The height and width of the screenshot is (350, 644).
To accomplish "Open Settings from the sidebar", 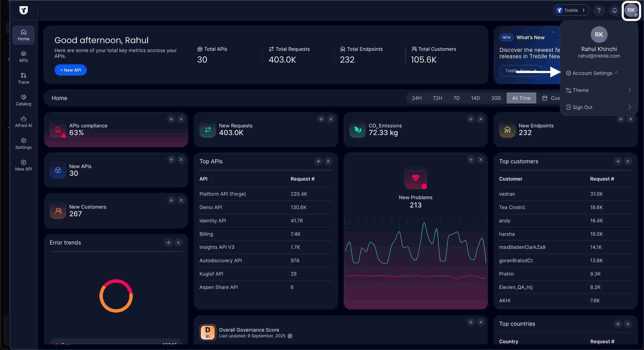I will click(23, 143).
